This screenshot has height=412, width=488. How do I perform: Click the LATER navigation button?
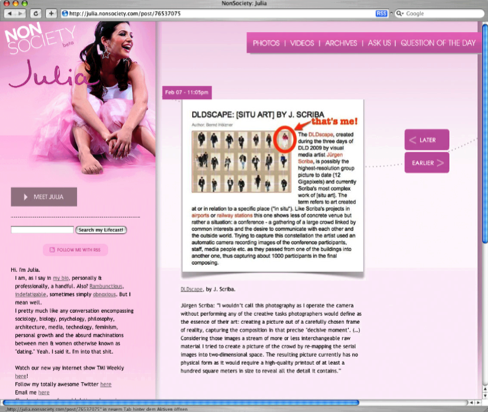pos(427,140)
